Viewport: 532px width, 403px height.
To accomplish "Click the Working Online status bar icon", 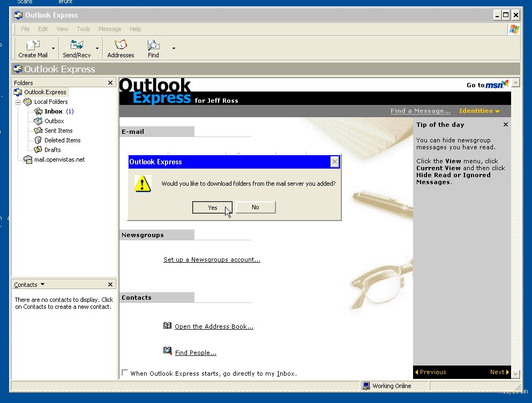I will point(366,386).
